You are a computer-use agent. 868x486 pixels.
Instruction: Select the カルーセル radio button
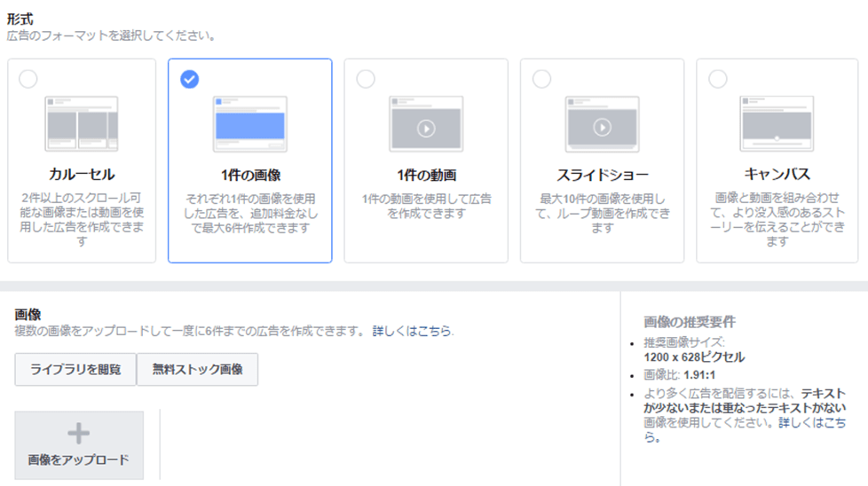[x=28, y=80]
